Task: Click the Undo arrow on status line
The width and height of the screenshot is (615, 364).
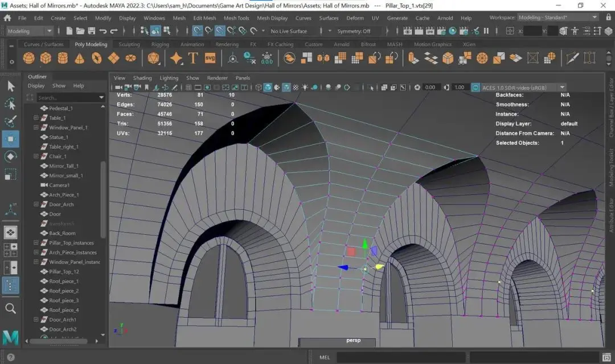Action: pos(102,31)
